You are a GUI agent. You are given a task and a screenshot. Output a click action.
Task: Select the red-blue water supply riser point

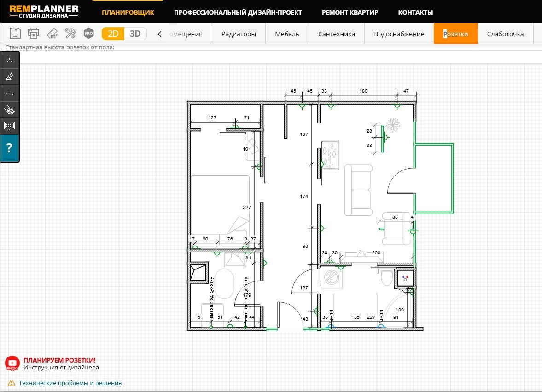tap(405, 278)
